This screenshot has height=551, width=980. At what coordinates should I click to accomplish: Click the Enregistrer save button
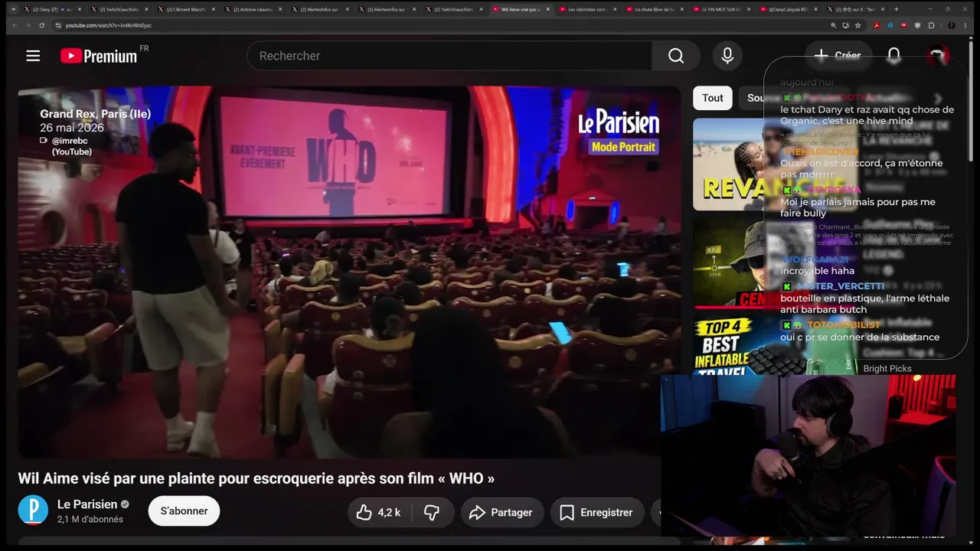tap(596, 513)
